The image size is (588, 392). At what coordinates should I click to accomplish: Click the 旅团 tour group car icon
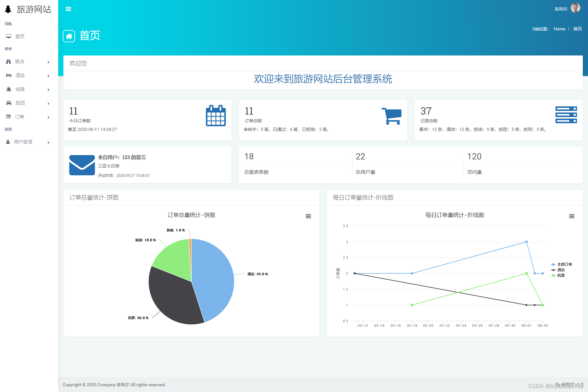(9, 103)
